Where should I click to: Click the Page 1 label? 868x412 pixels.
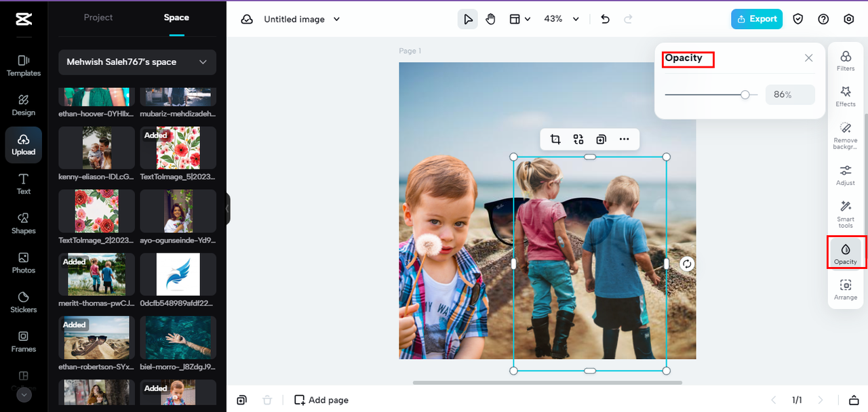410,51
